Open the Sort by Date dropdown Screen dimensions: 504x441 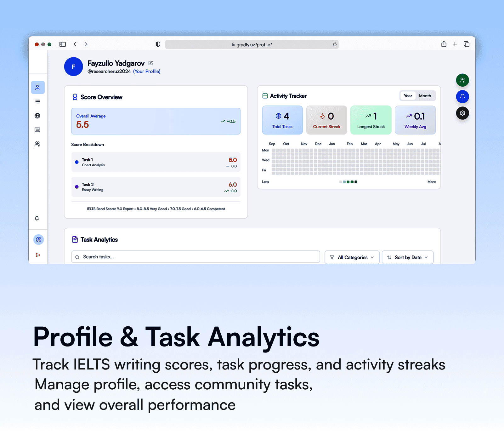[407, 257]
